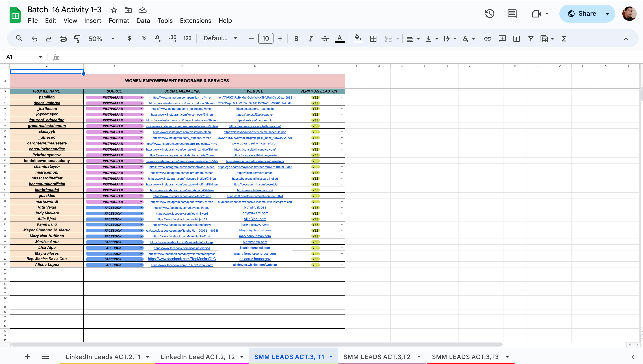Image resolution: width=643 pixels, height=364 pixels.
Task: Toggle italic formatting
Action: coord(311,39)
